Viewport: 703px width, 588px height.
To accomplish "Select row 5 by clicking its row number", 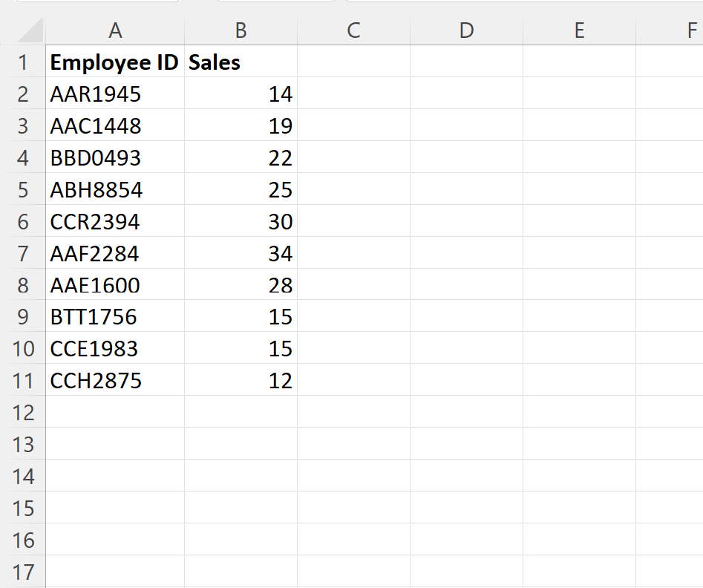I will [x=24, y=189].
